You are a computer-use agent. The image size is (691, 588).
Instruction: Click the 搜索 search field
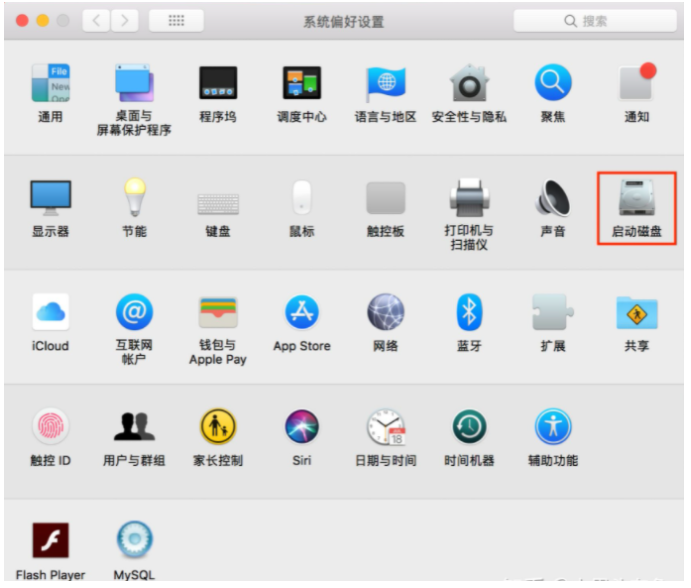[594, 21]
